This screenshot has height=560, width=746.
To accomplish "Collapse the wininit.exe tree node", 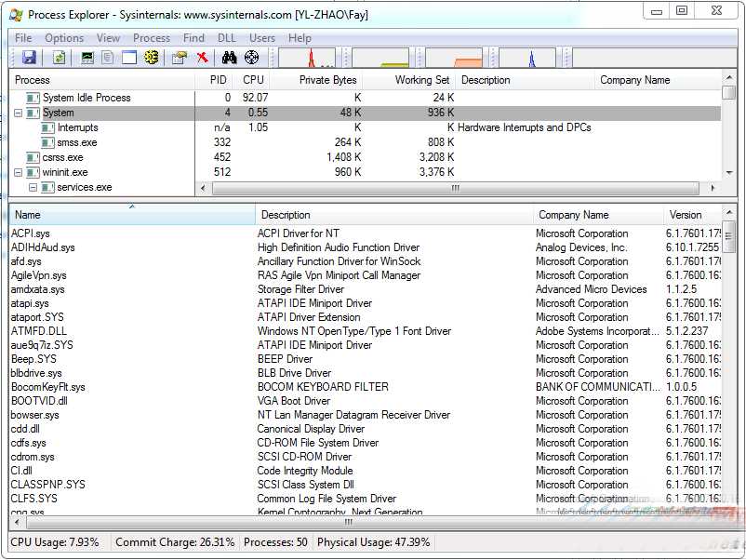I will 17,172.
